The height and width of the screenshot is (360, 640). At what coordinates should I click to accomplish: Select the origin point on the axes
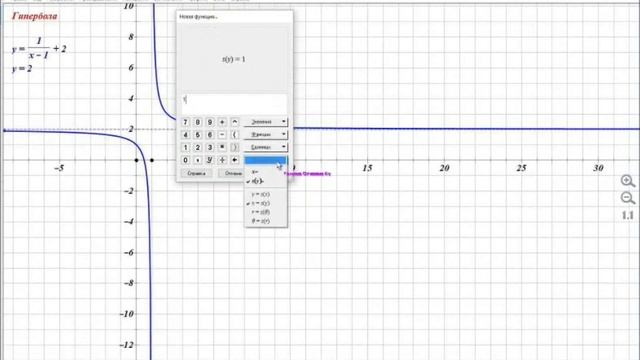click(136, 160)
